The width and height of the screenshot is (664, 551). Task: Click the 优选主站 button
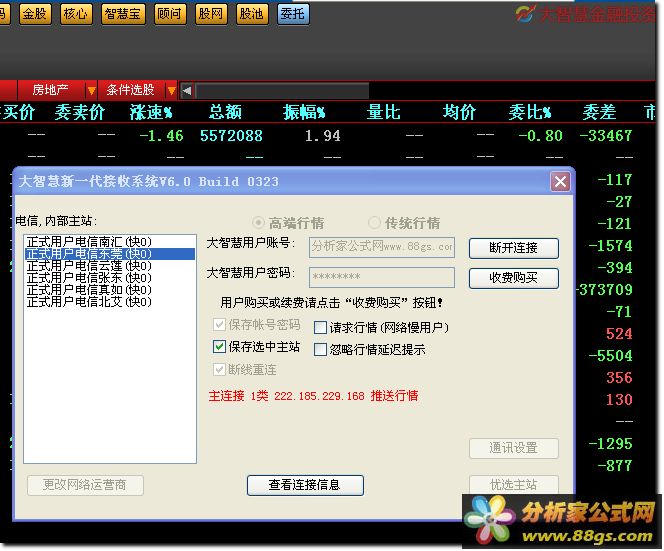pyautogui.click(x=514, y=485)
